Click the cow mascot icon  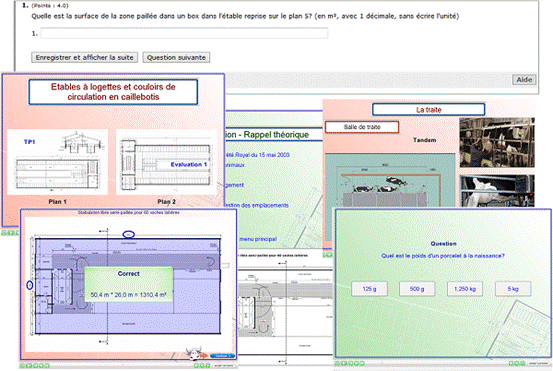coord(193,353)
